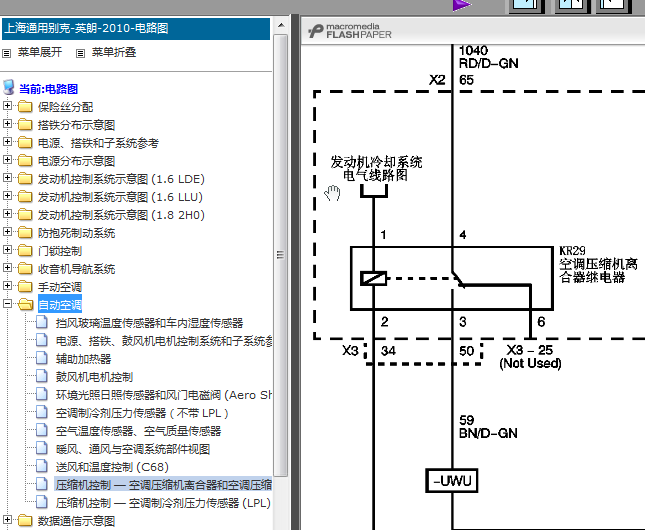Expand 发动机控制系统示意图 (1.6 LLU) node
Screen dimensions: 645x530
[x=7, y=197]
